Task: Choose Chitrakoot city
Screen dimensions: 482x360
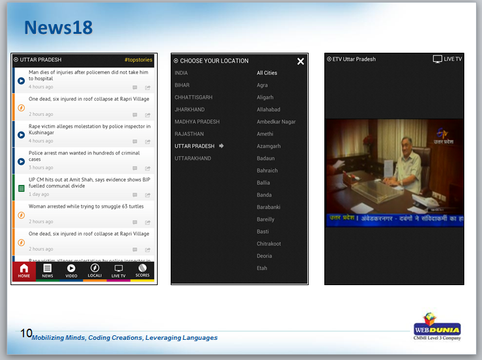Action: tap(269, 244)
